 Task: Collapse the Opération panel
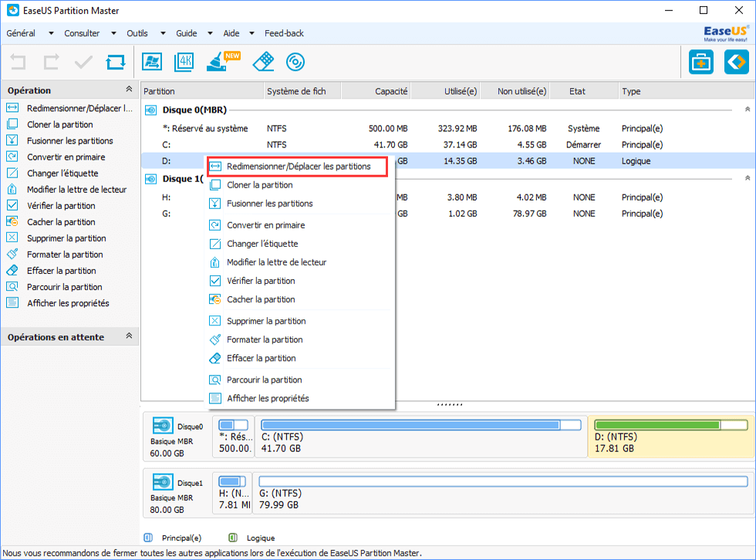pos(129,89)
